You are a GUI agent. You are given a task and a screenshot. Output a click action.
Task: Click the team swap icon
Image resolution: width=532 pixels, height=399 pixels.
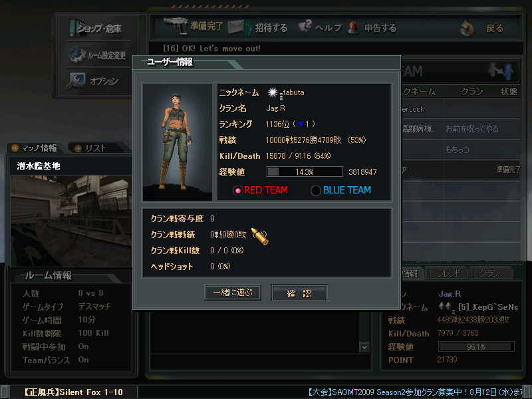[501, 70]
